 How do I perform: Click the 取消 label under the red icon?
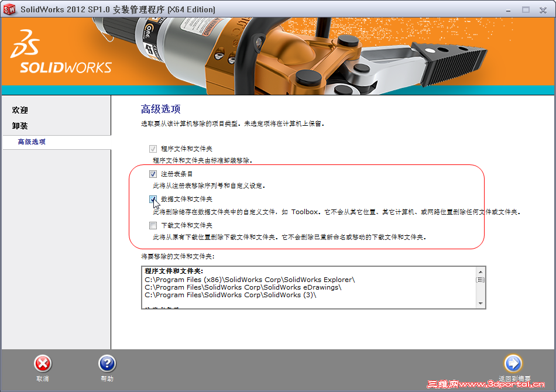tap(43, 379)
